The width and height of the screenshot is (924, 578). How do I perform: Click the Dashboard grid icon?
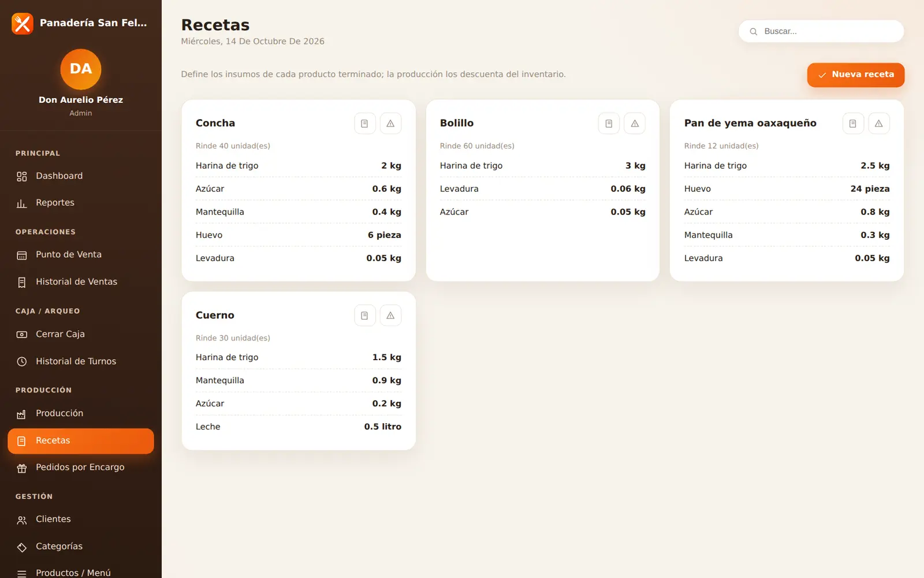22,176
